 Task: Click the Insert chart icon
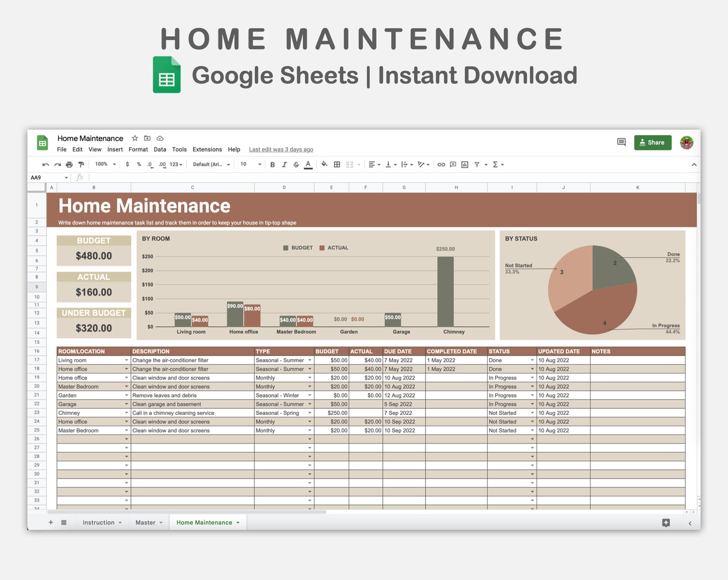(465, 164)
